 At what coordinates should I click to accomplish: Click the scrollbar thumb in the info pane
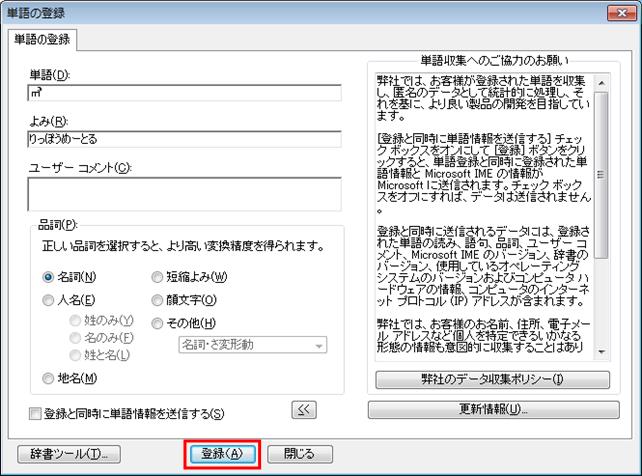pyautogui.click(x=601, y=175)
